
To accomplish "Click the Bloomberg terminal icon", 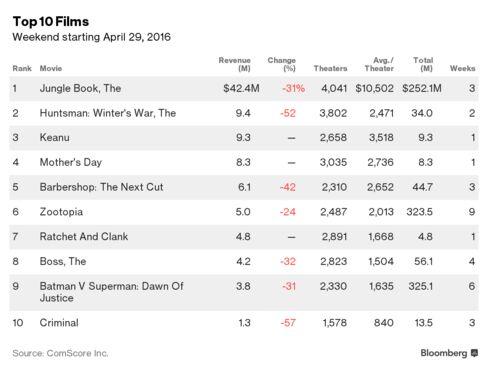I will click(474, 353).
